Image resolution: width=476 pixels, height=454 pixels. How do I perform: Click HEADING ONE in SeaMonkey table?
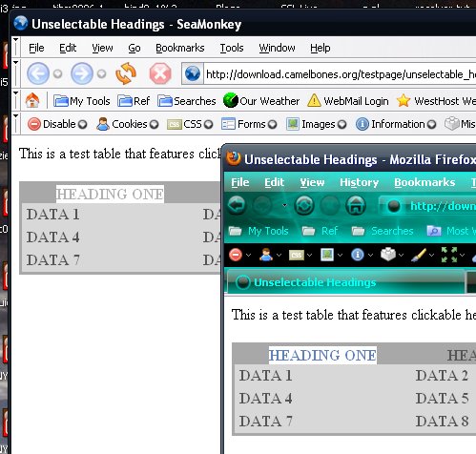click(x=110, y=194)
